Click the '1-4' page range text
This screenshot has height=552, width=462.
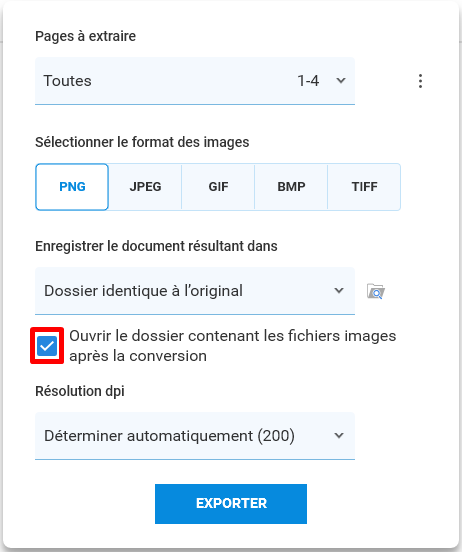coord(308,81)
